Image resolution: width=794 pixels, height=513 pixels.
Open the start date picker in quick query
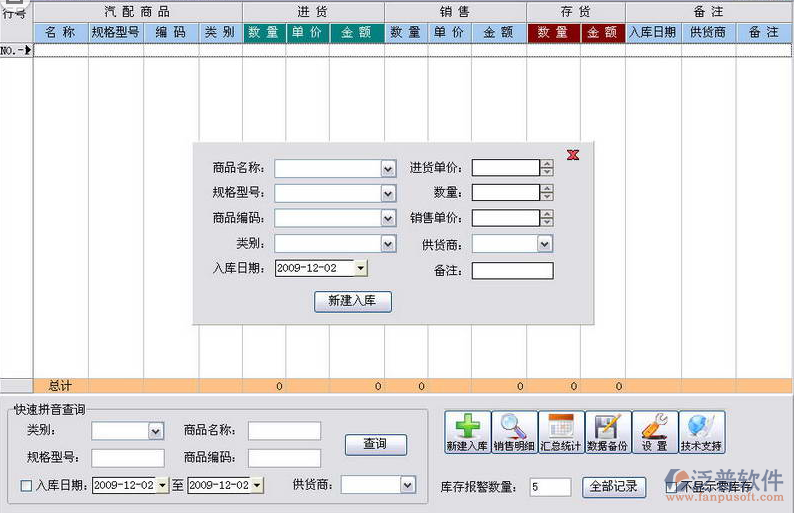click(x=162, y=485)
